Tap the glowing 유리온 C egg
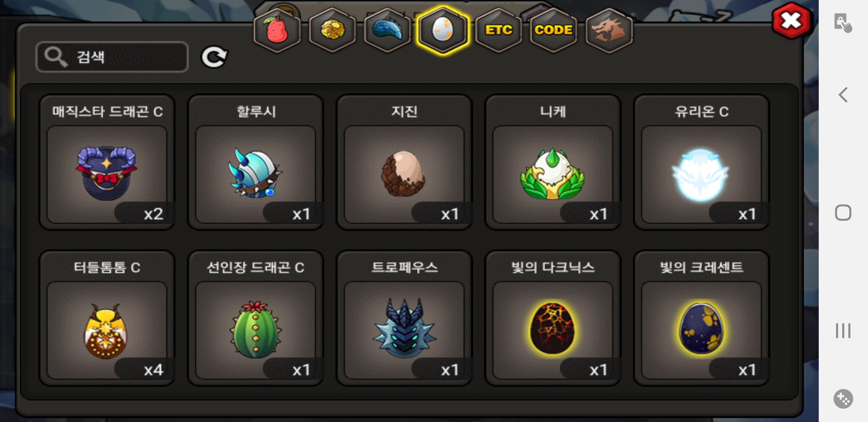This screenshot has width=868, height=422. 701,162
